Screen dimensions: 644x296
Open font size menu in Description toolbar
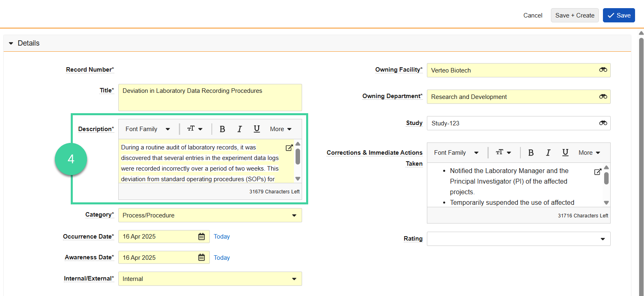pyautogui.click(x=195, y=129)
